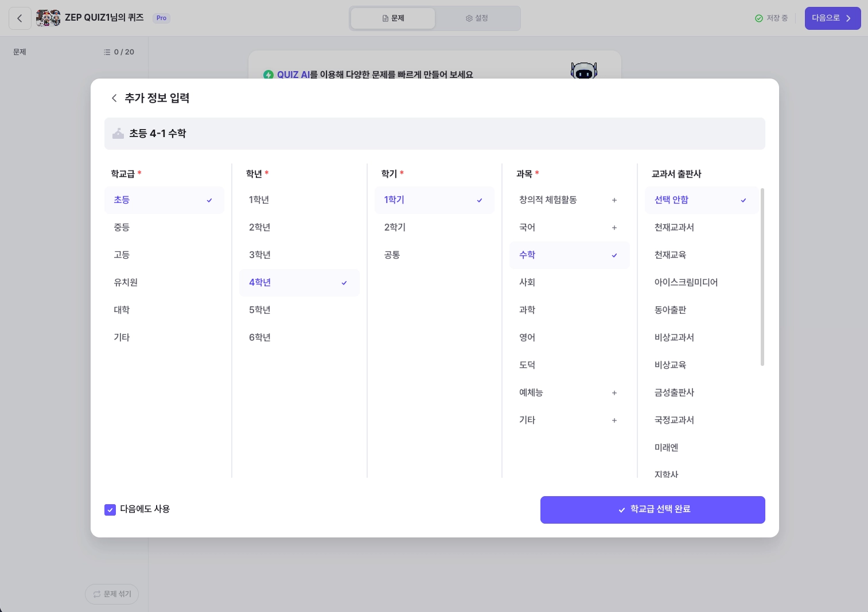Click the ZEP QUIZ1 profile avatar image

point(48,18)
